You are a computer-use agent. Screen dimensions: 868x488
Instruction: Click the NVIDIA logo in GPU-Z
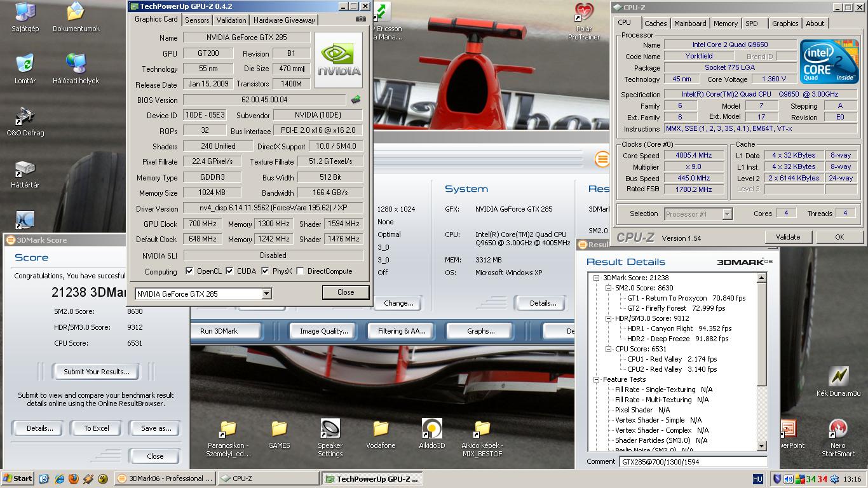339,60
